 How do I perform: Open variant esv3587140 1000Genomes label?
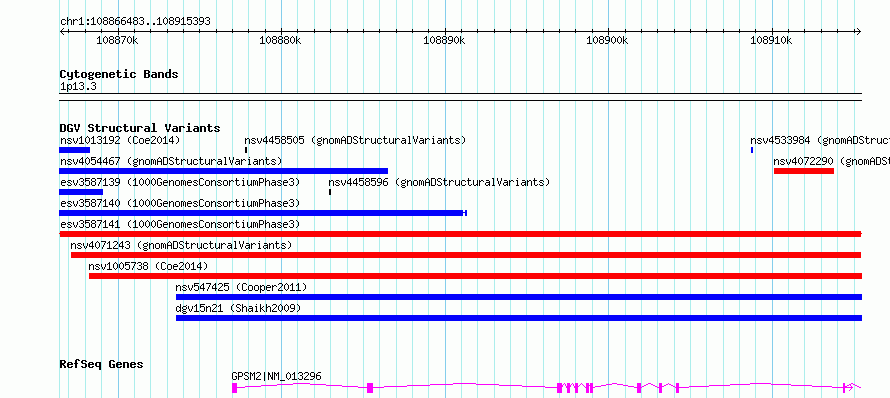pyautogui.click(x=179, y=203)
